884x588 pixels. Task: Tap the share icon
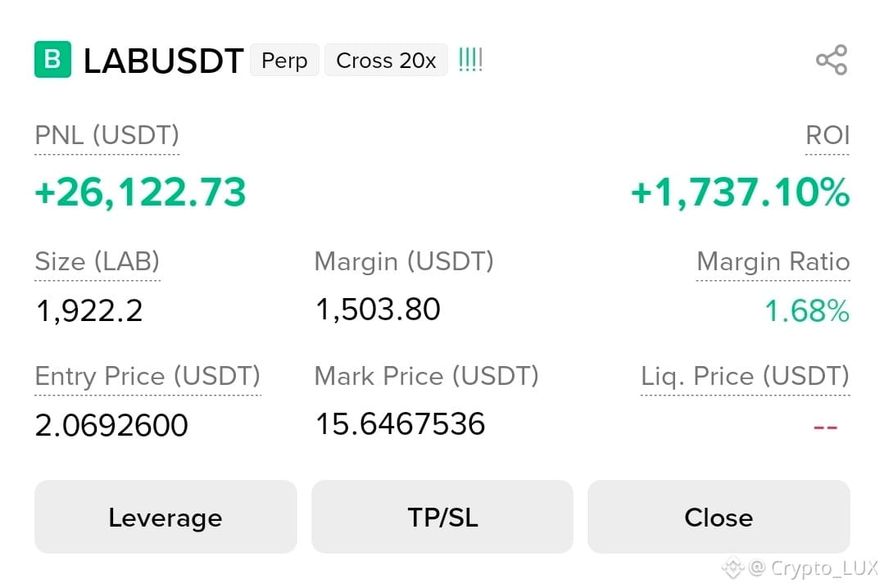click(x=832, y=60)
